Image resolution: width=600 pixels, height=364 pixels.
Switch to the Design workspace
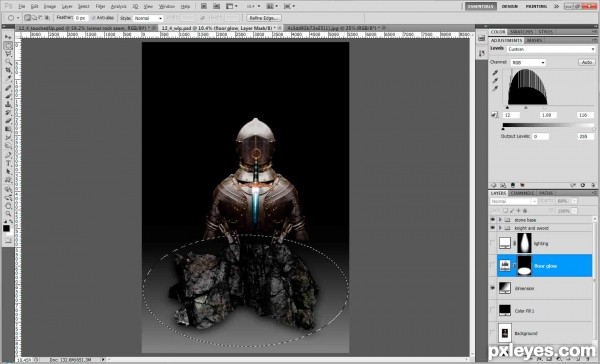coord(510,6)
